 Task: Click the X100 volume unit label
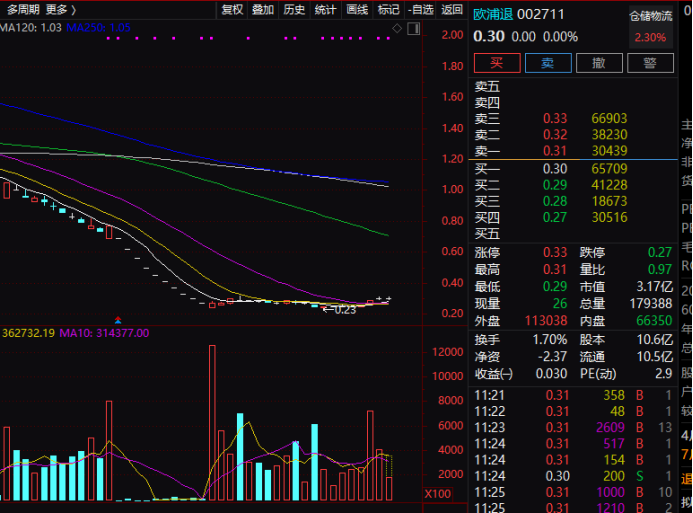(x=438, y=494)
